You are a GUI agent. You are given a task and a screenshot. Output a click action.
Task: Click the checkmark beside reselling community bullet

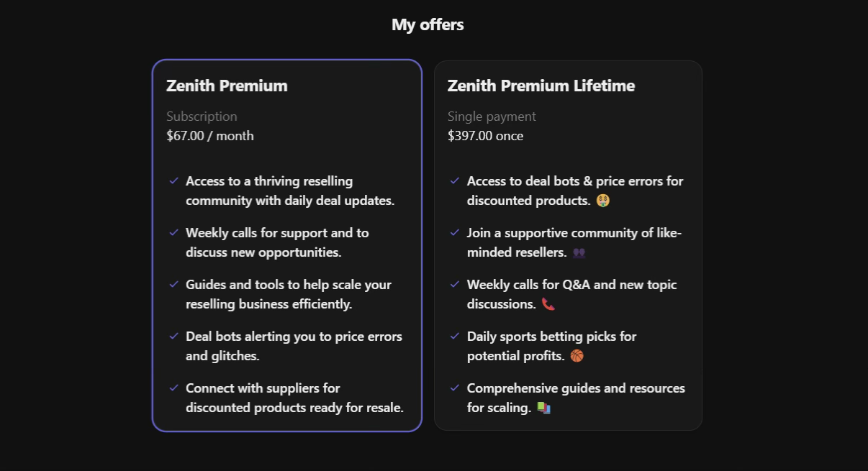173,180
